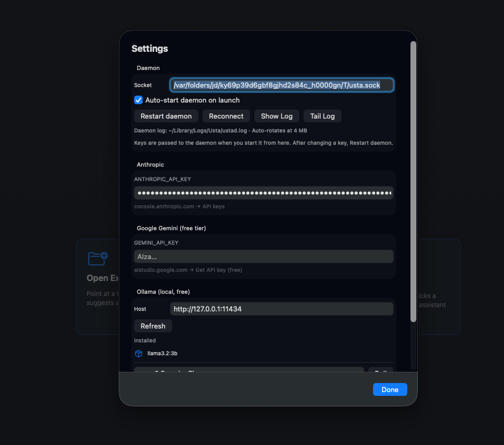Image resolution: width=504 pixels, height=445 pixels.
Task: Refresh the Ollama installed models
Action: (x=153, y=326)
